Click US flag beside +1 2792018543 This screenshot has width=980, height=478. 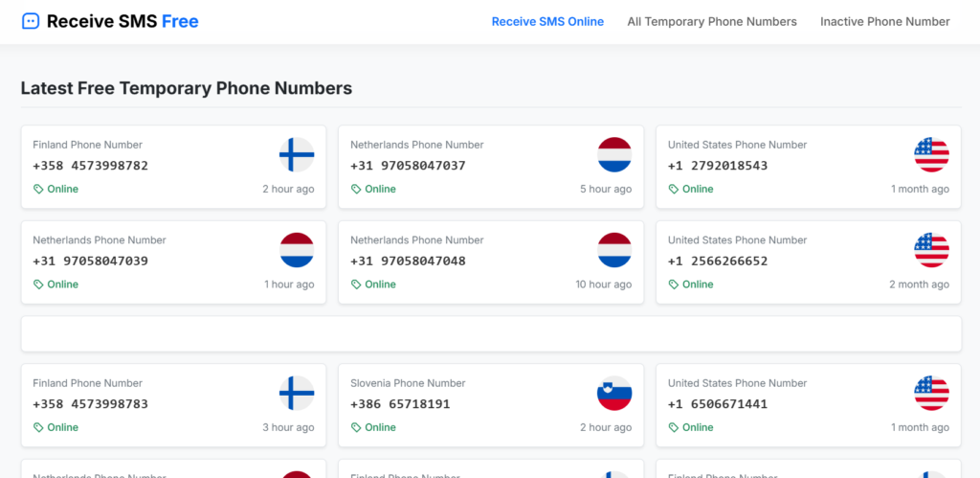931,154
